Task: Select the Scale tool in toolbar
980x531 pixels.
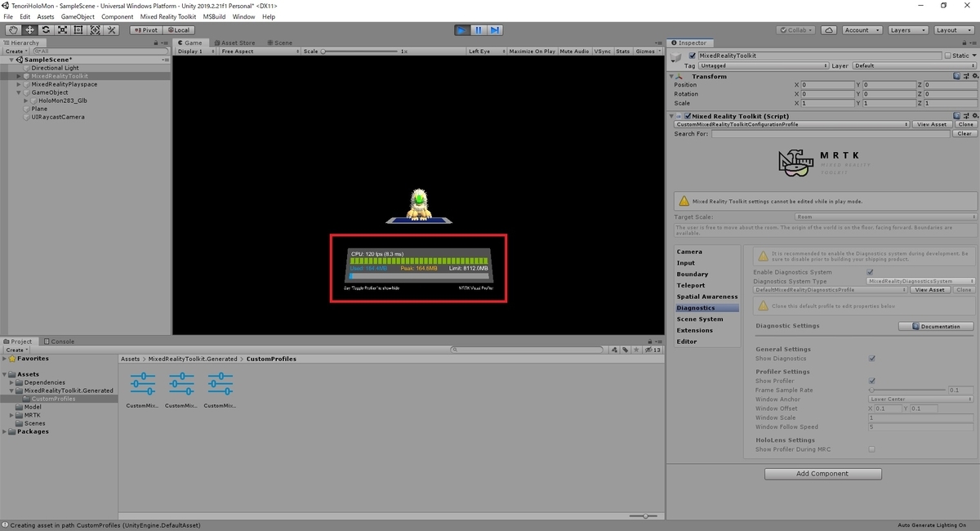Action: (62, 29)
